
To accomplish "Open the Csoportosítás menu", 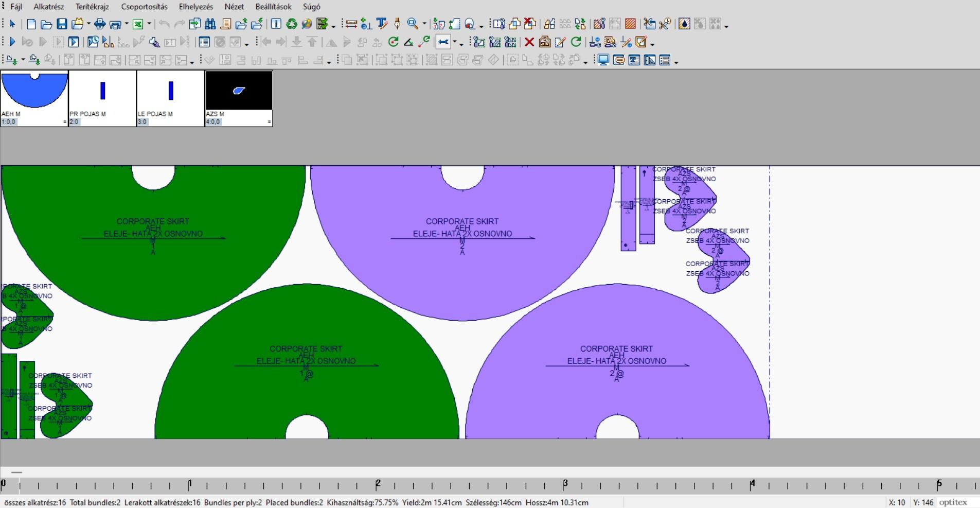I will 145,7.
